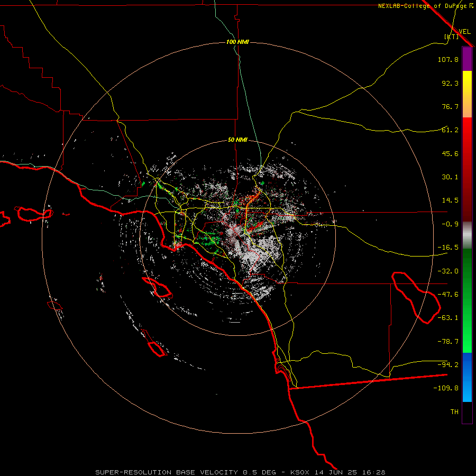Click the gray near-zero segment of color bar
This screenshot has height=476, width=476.
click(467, 235)
